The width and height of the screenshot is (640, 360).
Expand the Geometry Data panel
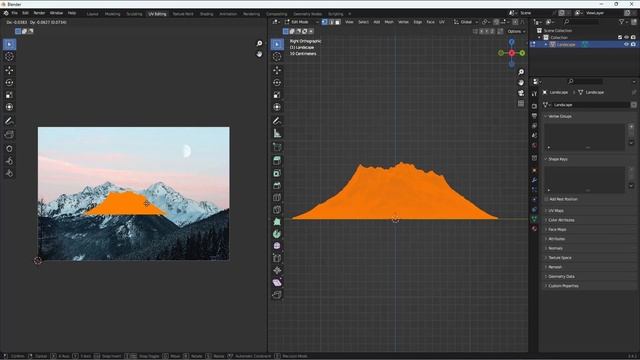(x=560, y=276)
